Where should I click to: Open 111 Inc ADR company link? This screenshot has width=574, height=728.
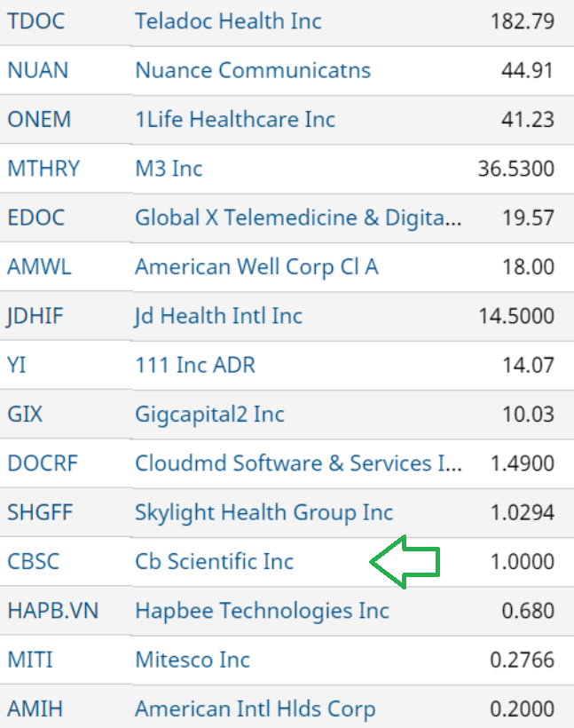195,366
